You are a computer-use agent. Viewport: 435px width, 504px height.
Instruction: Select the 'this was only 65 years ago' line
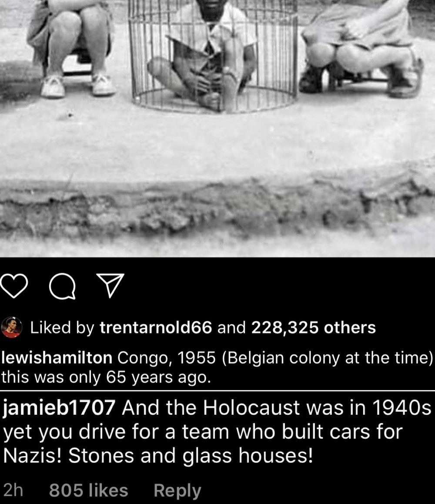[106, 377]
